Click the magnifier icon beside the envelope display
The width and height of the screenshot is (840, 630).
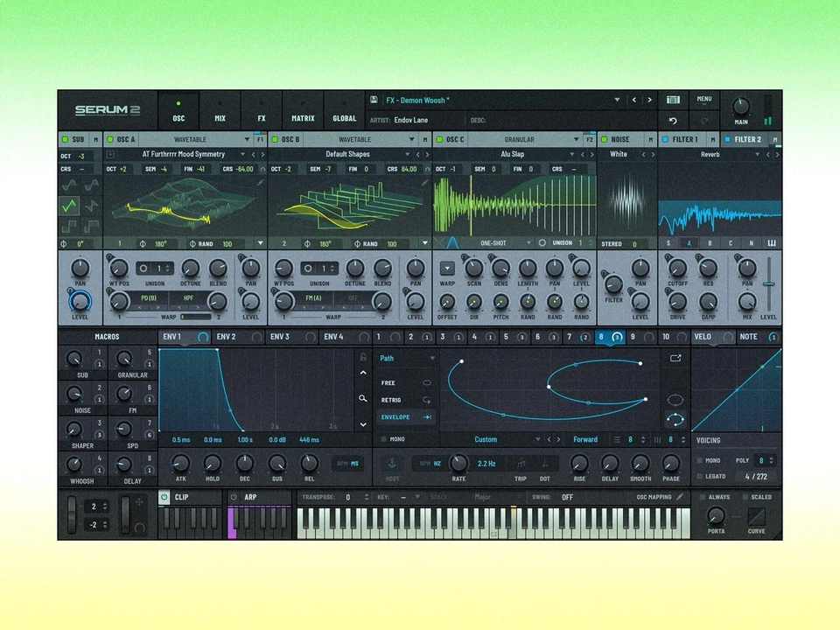point(364,399)
